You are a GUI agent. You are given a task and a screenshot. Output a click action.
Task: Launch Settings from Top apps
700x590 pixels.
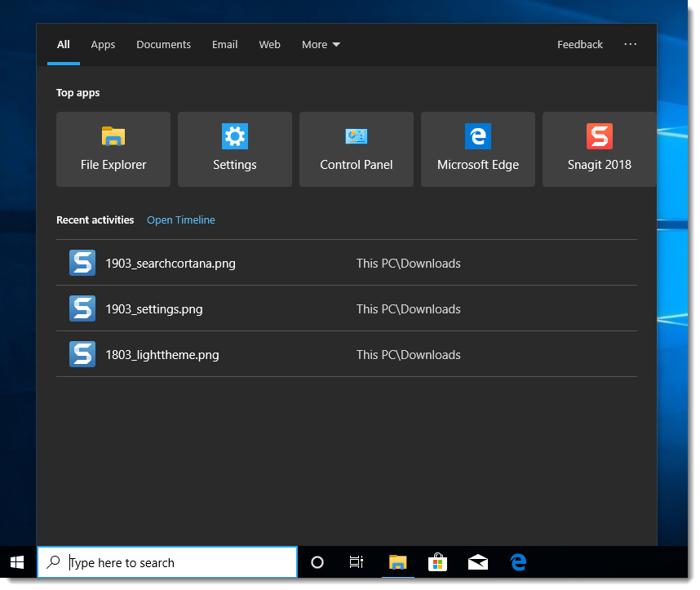[235, 149]
